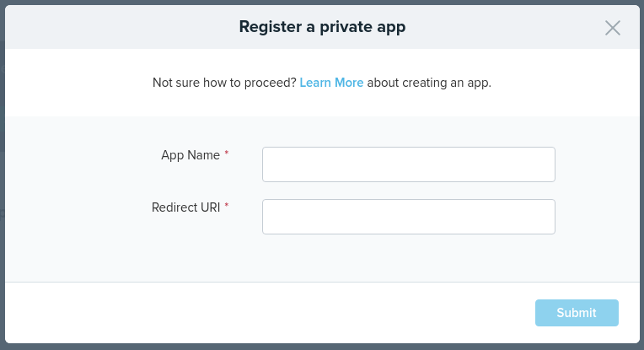
Task: Click the red asterisk beside App Name
Action: click(x=227, y=154)
